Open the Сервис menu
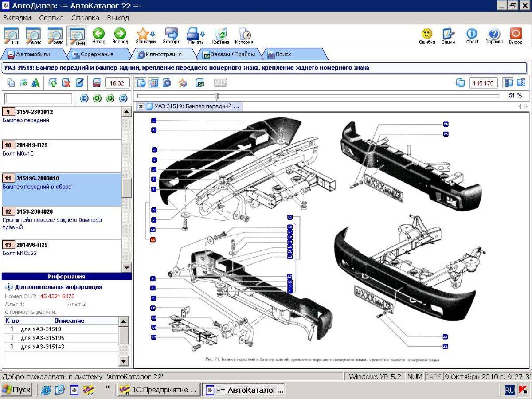 coord(51,18)
